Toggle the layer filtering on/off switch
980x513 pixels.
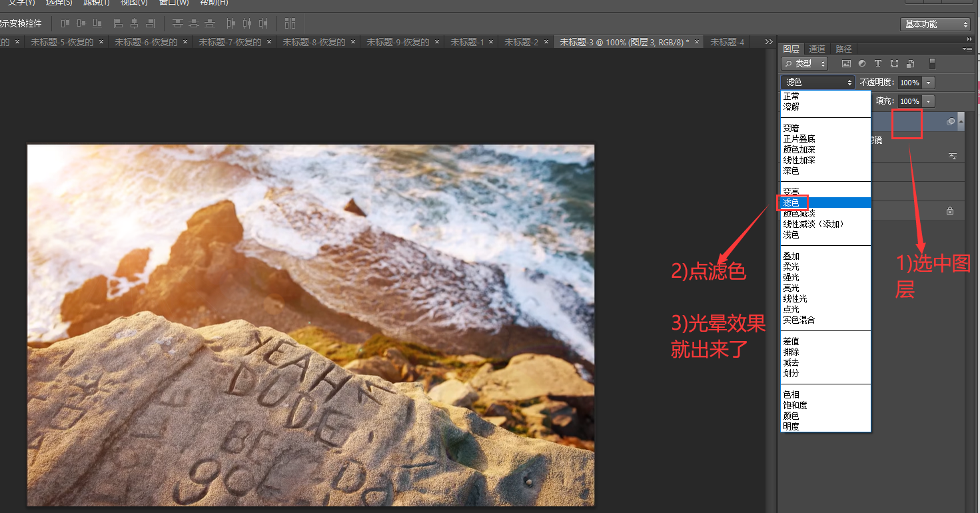pyautogui.click(x=932, y=64)
